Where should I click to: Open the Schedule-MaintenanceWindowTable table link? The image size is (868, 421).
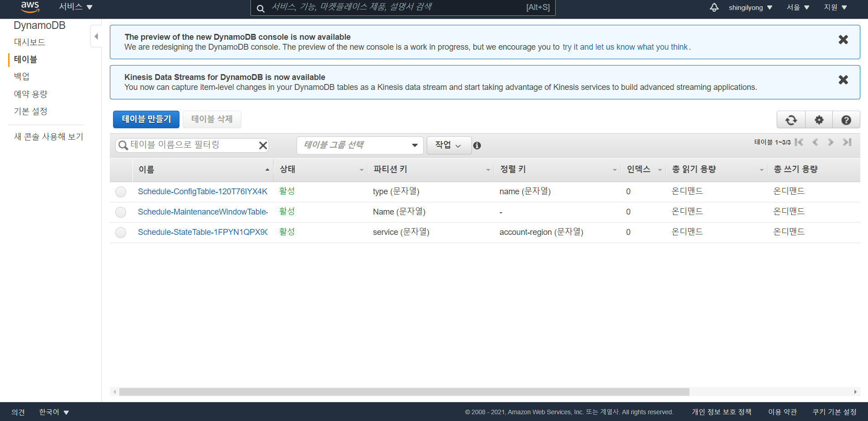[203, 212]
